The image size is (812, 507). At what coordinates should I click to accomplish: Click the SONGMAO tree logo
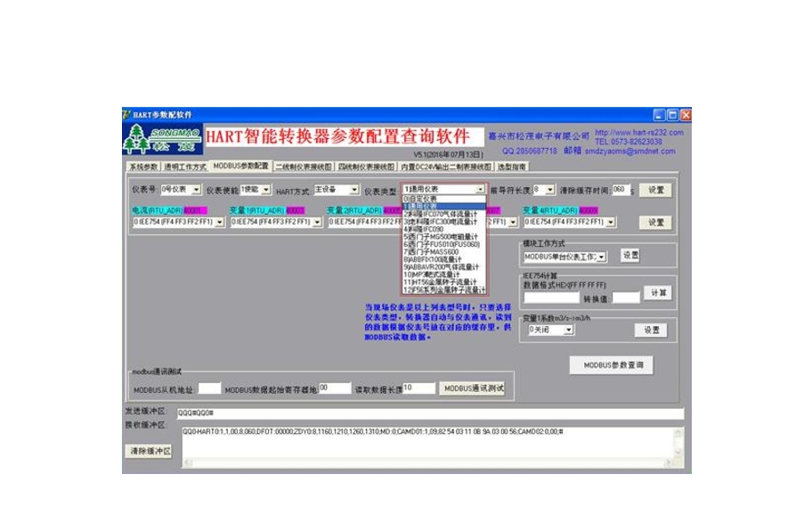162,140
